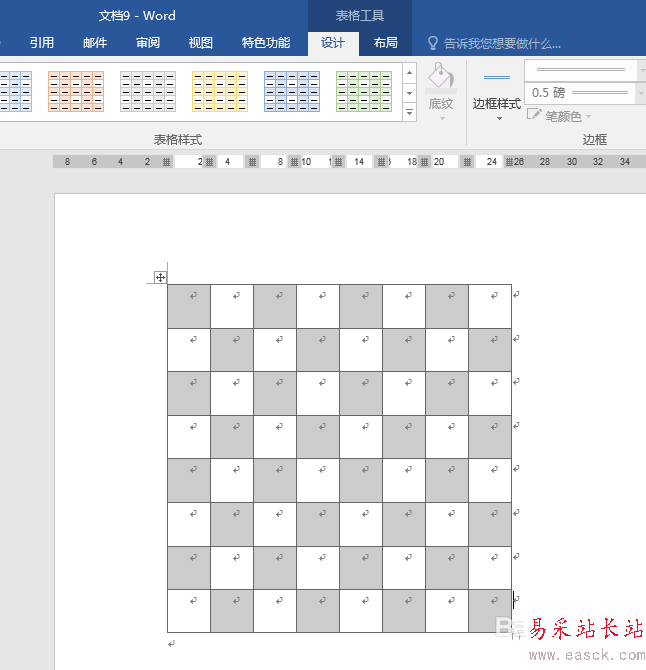Open the Pen Color dropdown arrow
The width and height of the screenshot is (646, 670).
589,116
